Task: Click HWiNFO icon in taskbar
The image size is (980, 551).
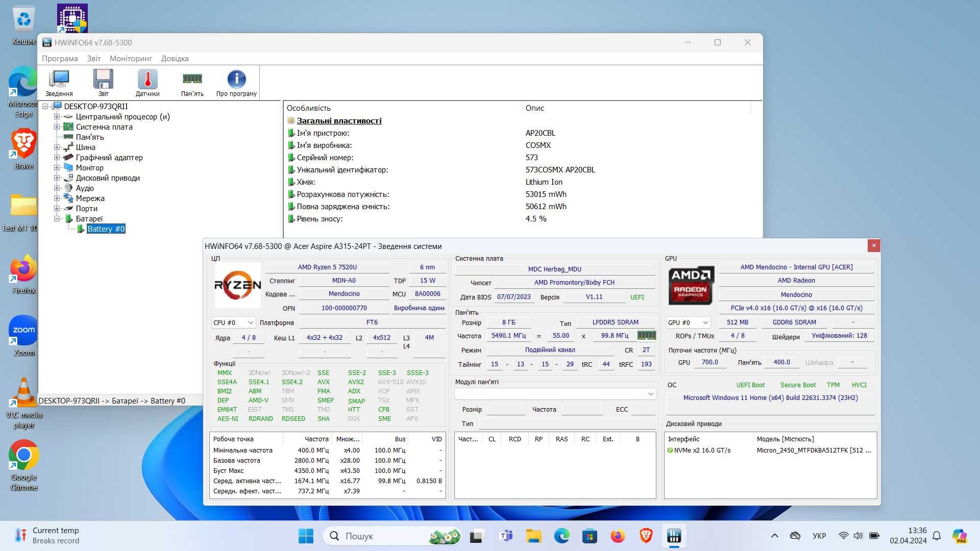Action: [674, 536]
